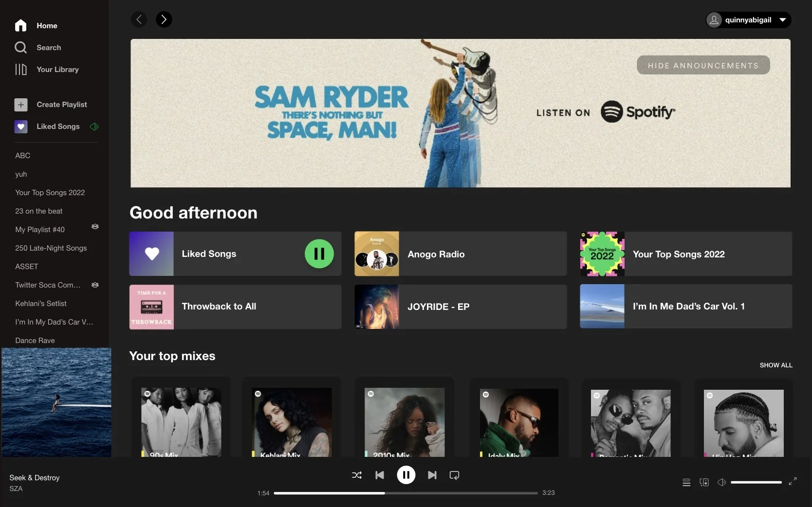This screenshot has width=812, height=507.
Task: Navigate back with the left arrow
Action: [x=139, y=19]
